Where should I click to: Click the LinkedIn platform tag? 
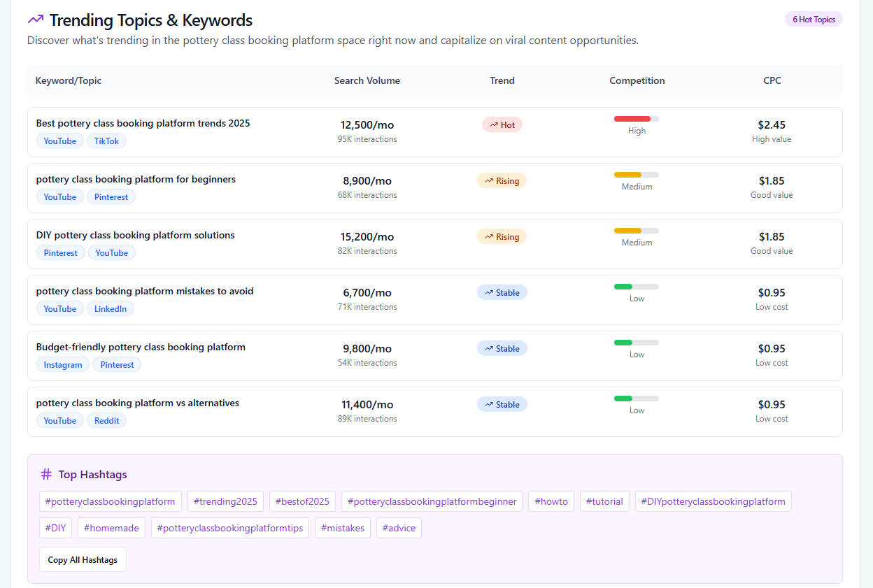[x=111, y=309]
